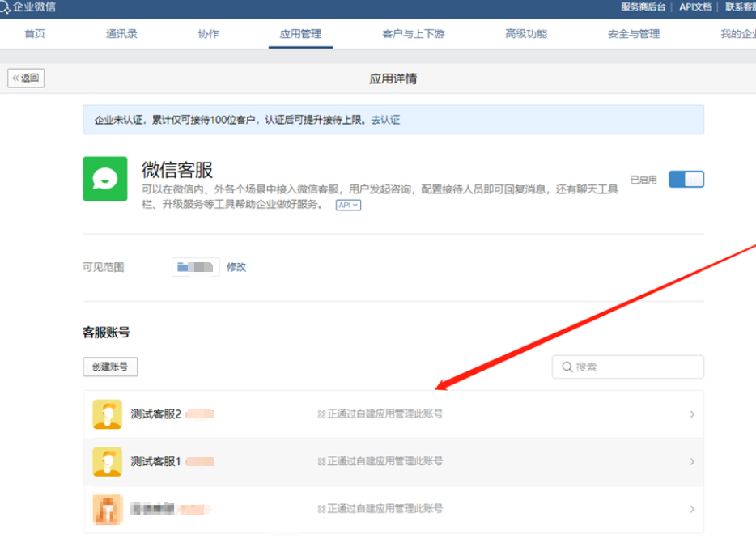Screen dimensions: 756x547
Task: Click the 测试客服2 avatar icon
Action: (x=107, y=414)
